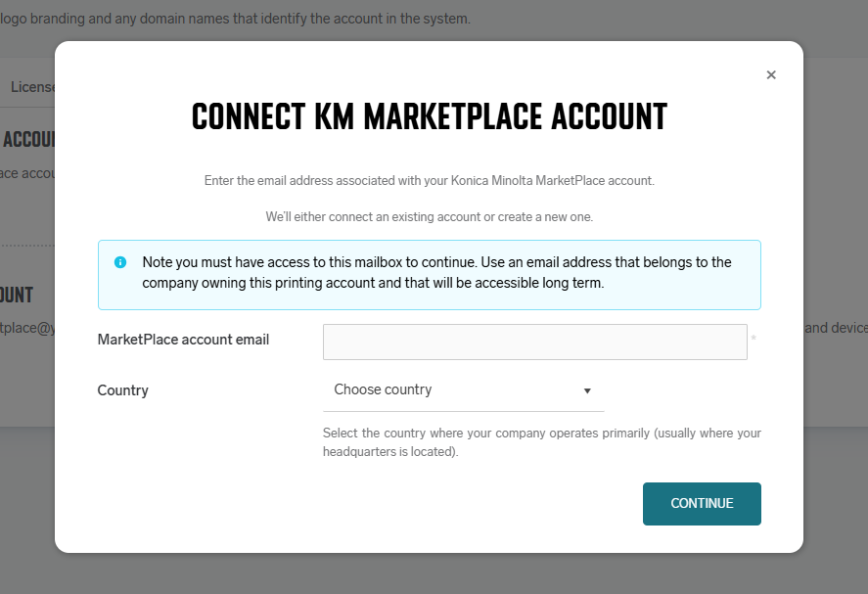Click the Continue button
Image resolution: width=868 pixels, height=594 pixels.
[702, 504]
